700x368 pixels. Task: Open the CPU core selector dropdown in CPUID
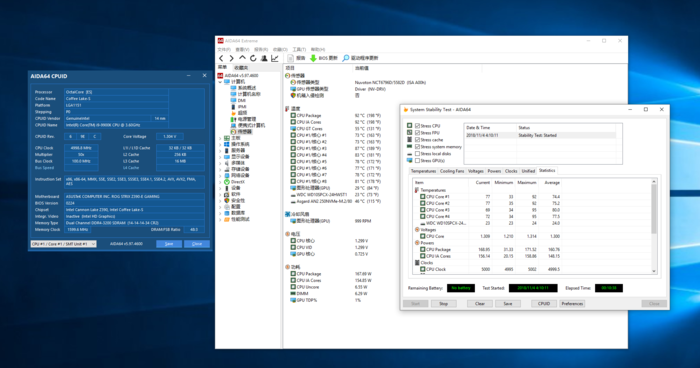pyautogui.click(x=63, y=244)
